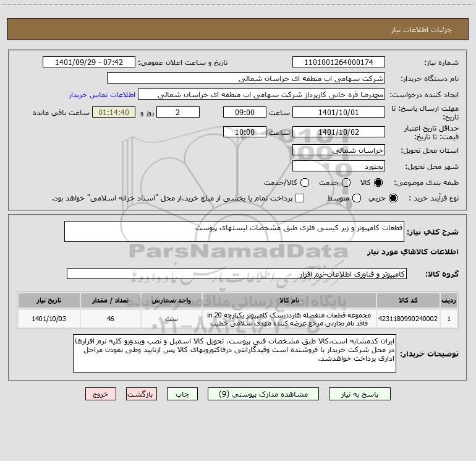Click the remaining days field showing 2

[x=178, y=113]
